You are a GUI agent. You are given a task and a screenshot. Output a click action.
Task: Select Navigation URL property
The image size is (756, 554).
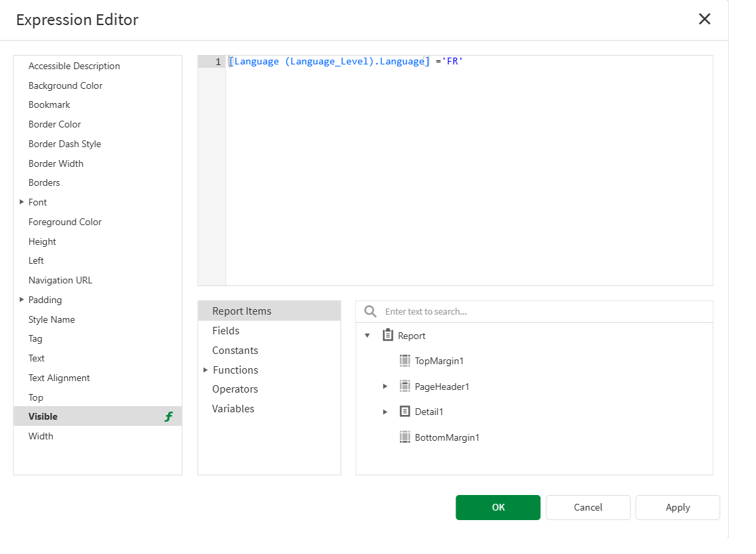click(60, 281)
